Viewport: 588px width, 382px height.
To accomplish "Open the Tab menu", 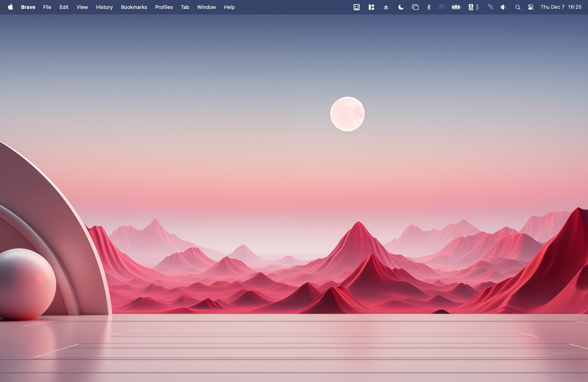I will coord(185,7).
